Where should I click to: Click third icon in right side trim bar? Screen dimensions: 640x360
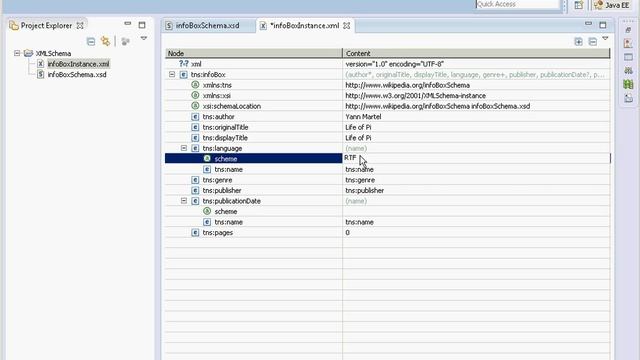point(628,57)
